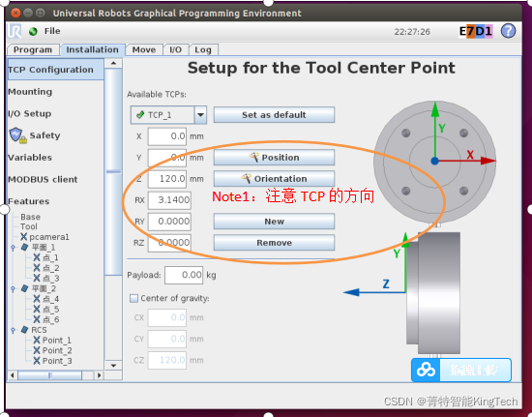The image size is (532, 417).
Task: Click the 平面_2 plane icon
Action: tap(24, 288)
